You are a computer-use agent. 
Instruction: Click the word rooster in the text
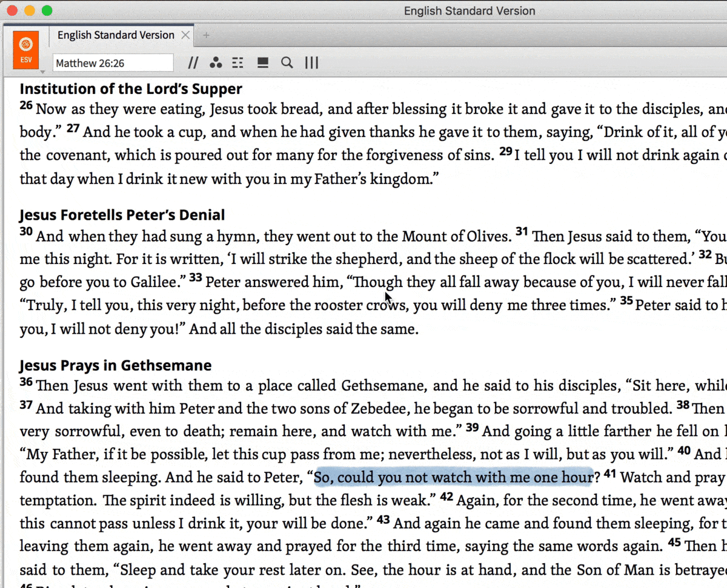[338, 305]
